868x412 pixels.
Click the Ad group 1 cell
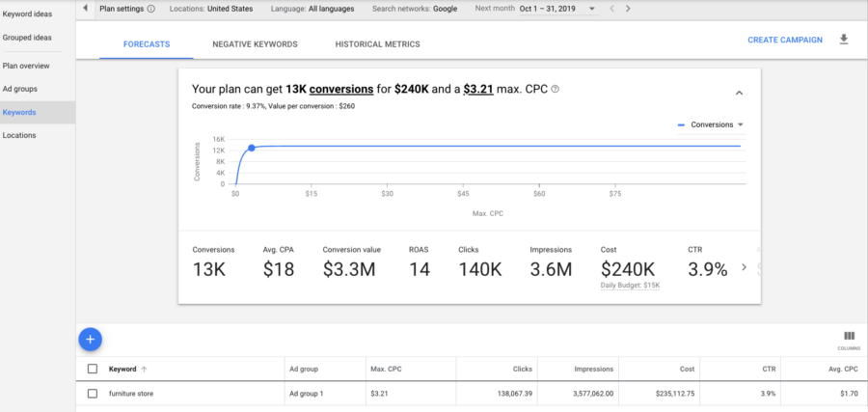[x=306, y=394]
